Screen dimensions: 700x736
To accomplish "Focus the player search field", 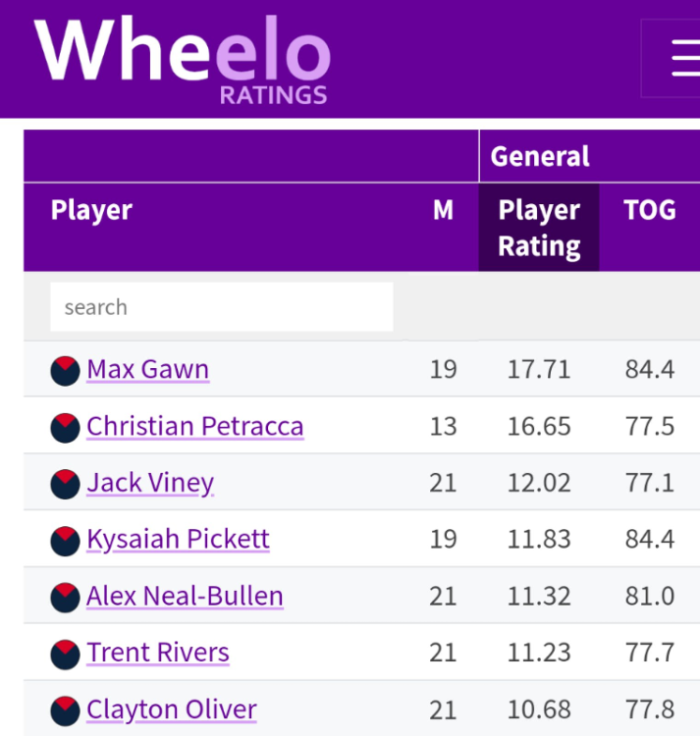I will 222,307.
